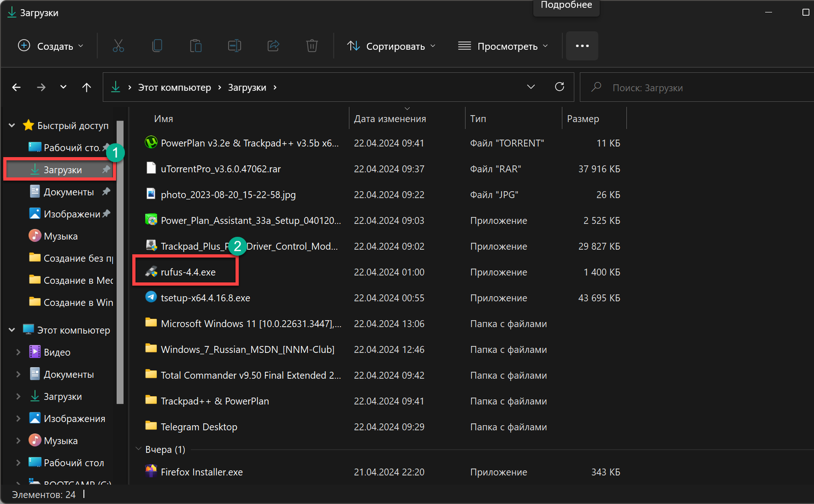Expand Изображения under Этот компьютер
This screenshot has height=504, width=814.
18,419
